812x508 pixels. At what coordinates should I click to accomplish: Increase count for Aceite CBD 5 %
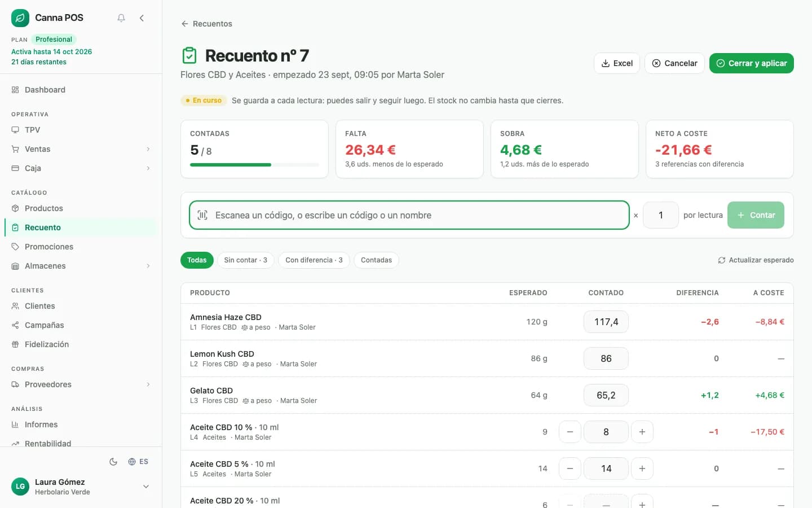(642, 468)
